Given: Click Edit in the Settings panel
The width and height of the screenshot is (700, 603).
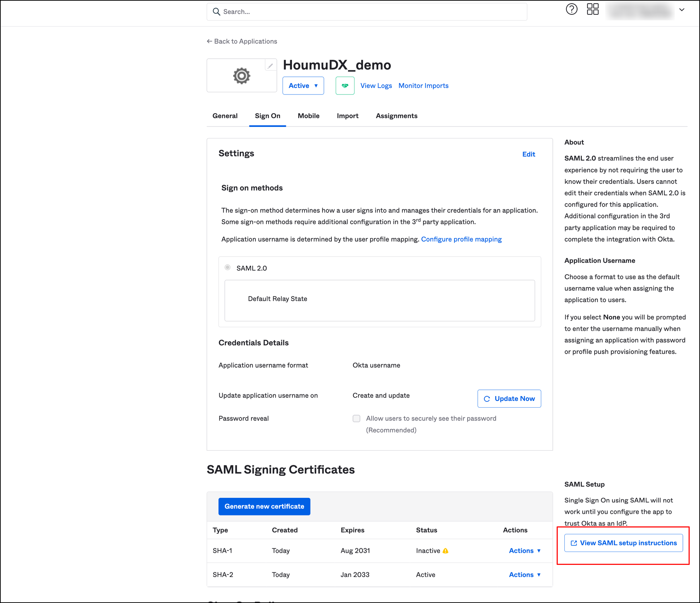Looking at the screenshot, I should coord(529,154).
